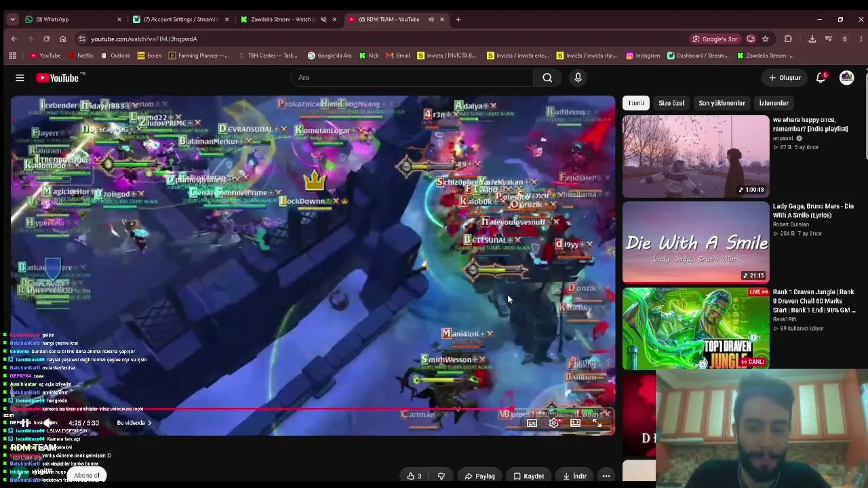
Task: Open YouTube notifications bell
Action: point(821,78)
